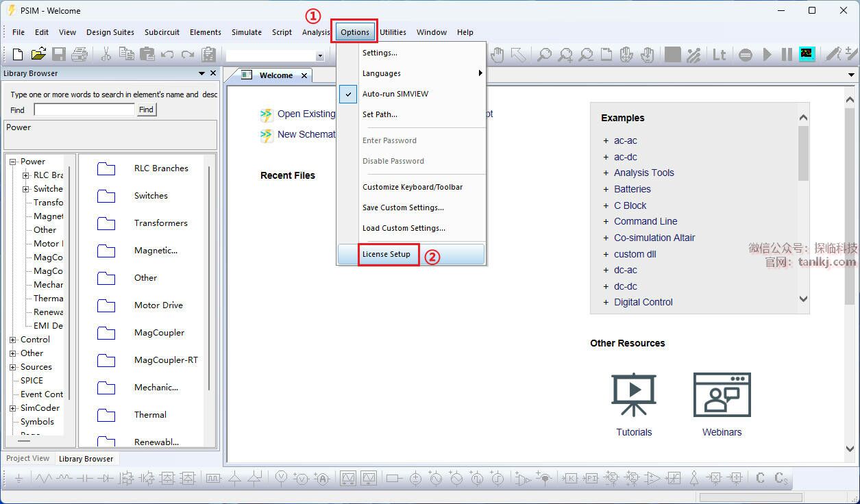Place a resistor from bottom toolbar
Screen dimensions: 860x504
45,479
